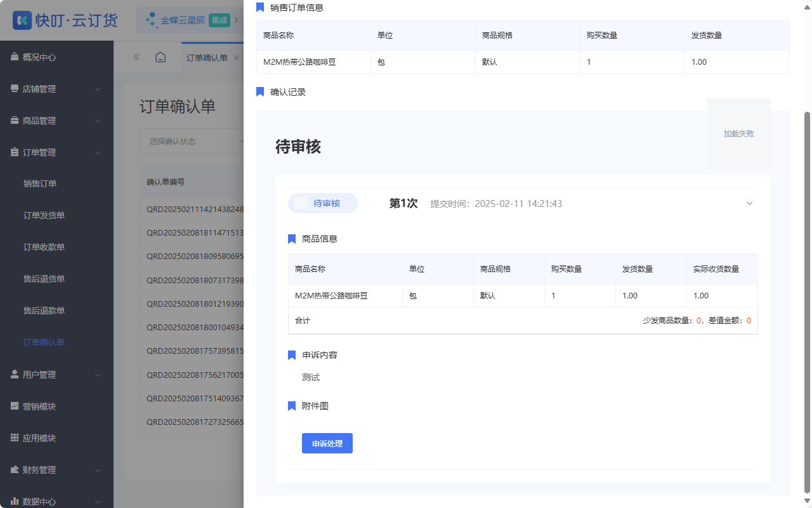Collapse the 订单管理 menu arrow
Viewport: 812px width, 508px height.
[98, 152]
